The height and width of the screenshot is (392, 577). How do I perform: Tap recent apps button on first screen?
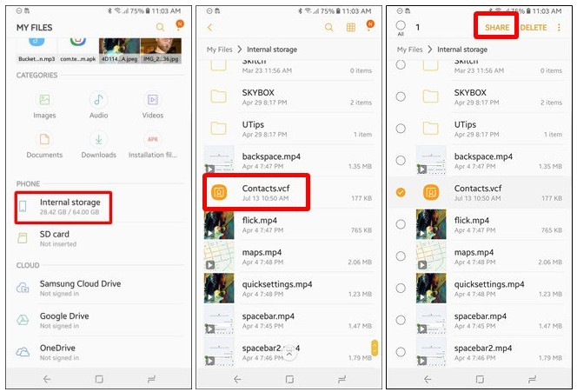click(151, 379)
